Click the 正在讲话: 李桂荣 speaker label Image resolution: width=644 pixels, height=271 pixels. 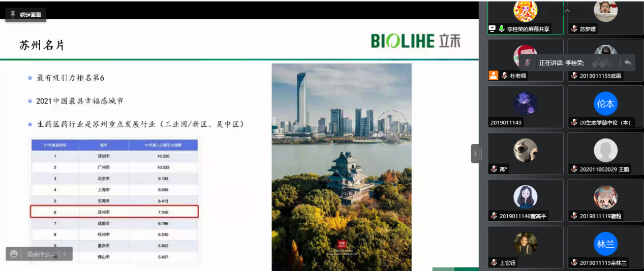561,62
